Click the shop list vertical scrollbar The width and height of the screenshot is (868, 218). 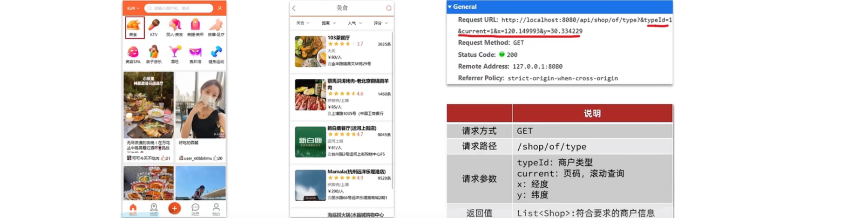[x=393, y=110]
